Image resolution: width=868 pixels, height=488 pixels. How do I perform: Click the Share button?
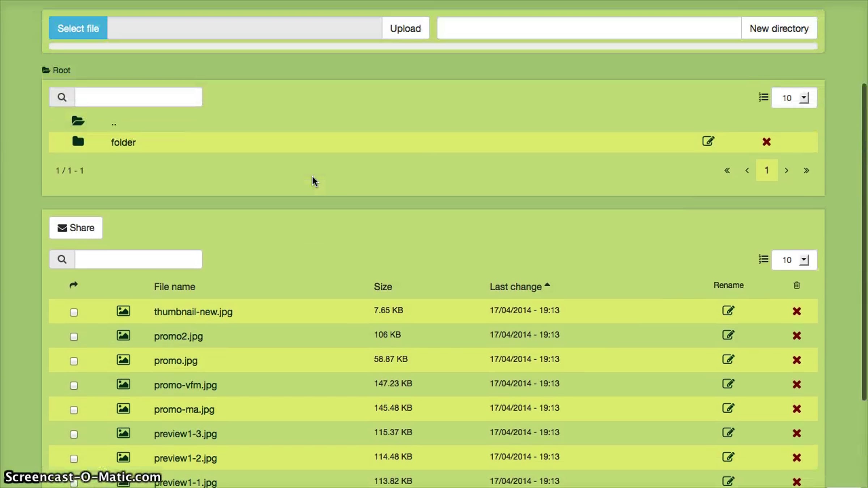point(76,228)
